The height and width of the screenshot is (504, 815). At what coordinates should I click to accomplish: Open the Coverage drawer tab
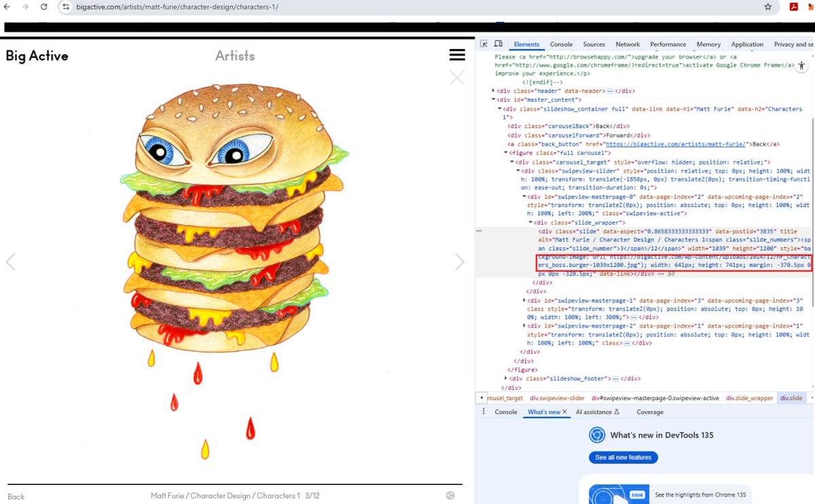(x=650, y=412)
